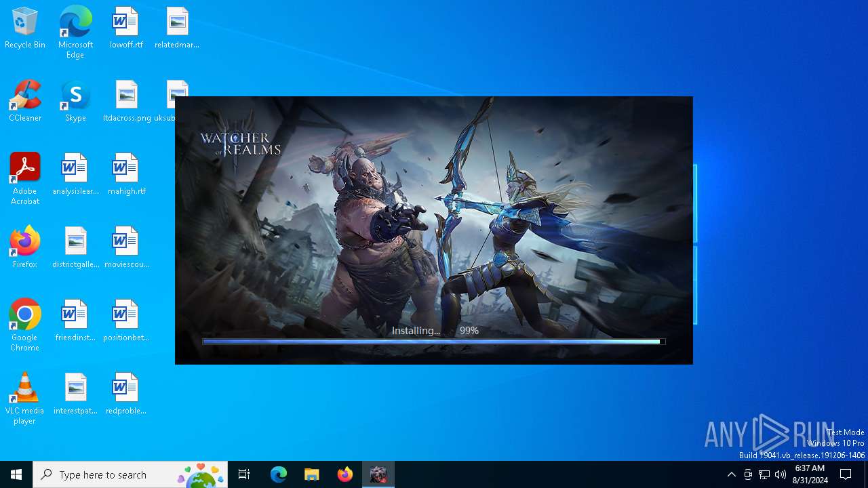Open the Recycle Bin desktop icon
Viewport: 868px width, 488px height.
coord(25,28)
